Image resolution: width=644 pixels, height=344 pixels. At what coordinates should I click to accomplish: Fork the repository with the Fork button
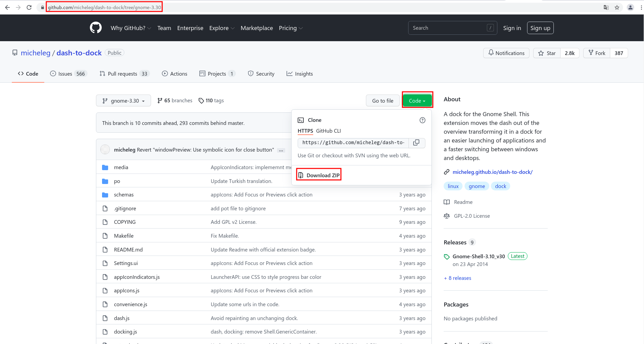pos(597,53)
